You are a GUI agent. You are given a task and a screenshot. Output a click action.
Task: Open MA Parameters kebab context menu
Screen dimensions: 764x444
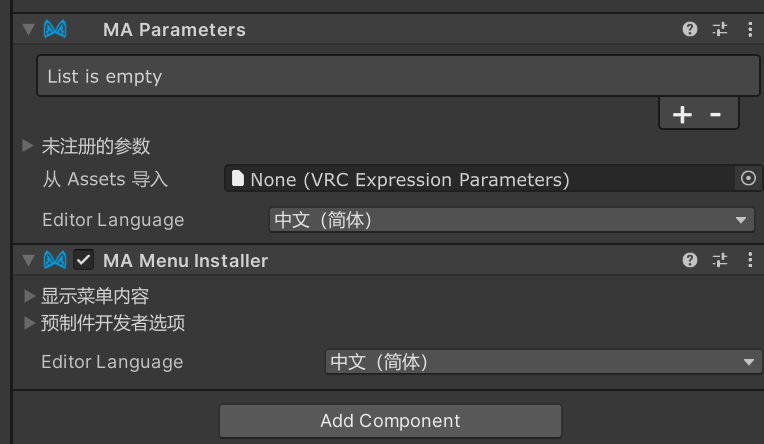pyautogui.click(x=750, y=30)
